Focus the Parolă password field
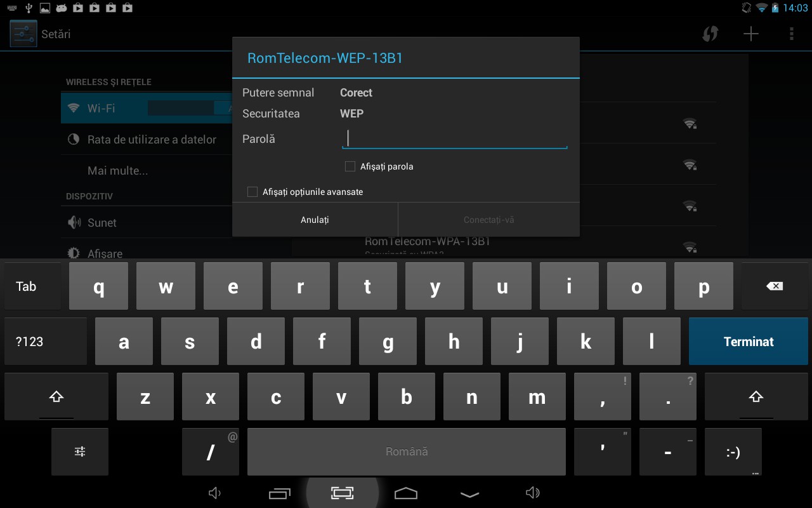The width and height of the screenshot is (812, 508). (x=454, y=138)
